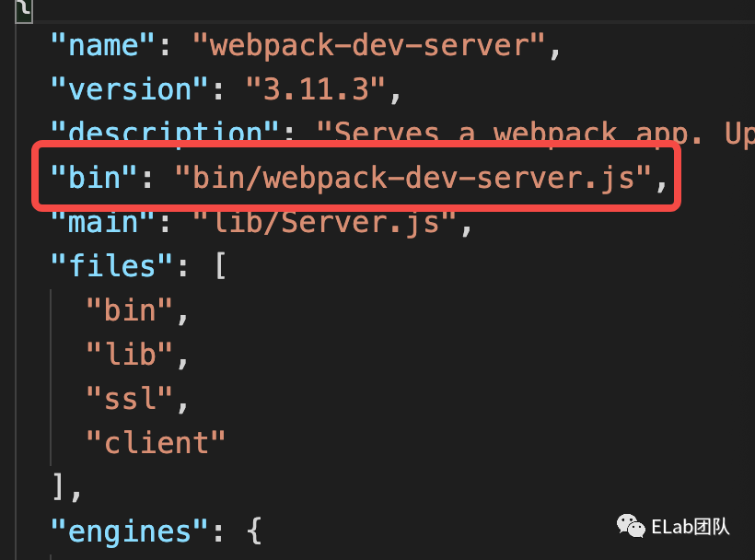
Task: Click the "bin" key above the main line
Action: [94, 178]
